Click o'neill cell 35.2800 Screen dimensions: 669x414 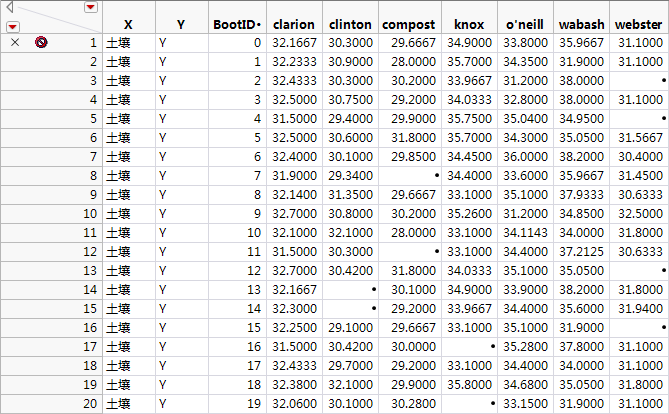(x=525, y=347)
